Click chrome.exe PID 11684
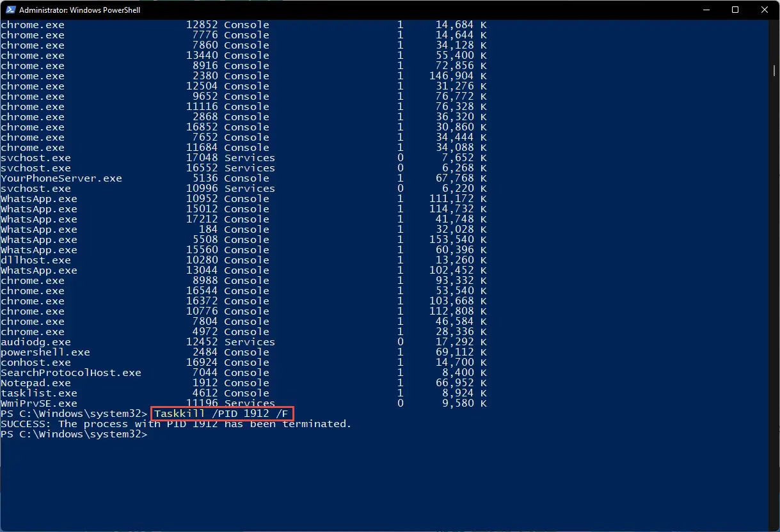This screenshot has width=780, height=532. click(202, 148)
